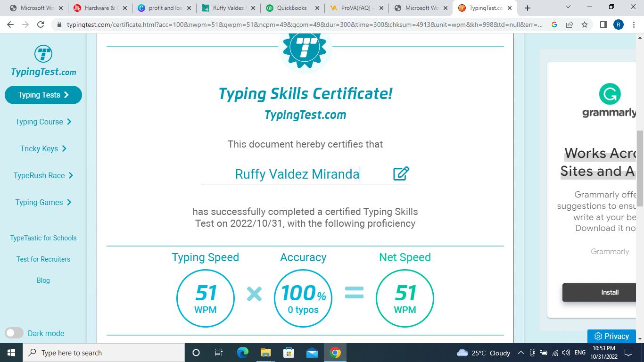This screenshot has height=362, width=644.
Task: Click the page's vertical scrollbar
Action: [640, 168]
